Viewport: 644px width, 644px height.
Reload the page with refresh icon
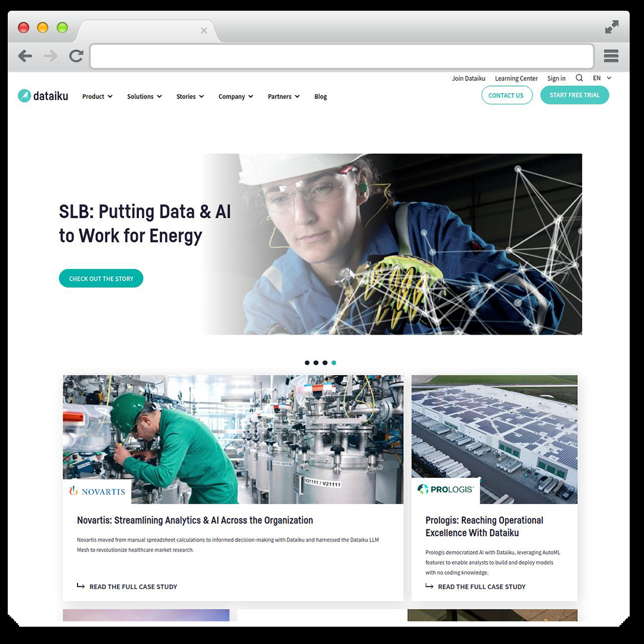pos(76,56)
